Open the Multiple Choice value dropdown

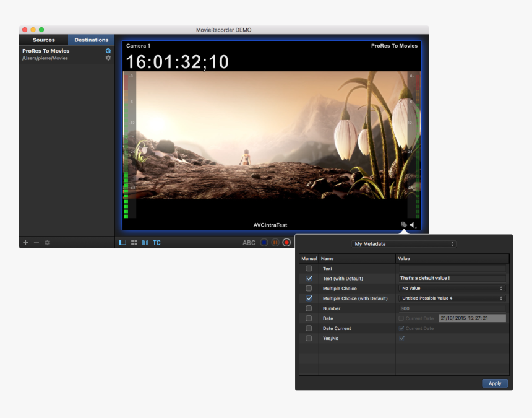click(x=452, y=288)
